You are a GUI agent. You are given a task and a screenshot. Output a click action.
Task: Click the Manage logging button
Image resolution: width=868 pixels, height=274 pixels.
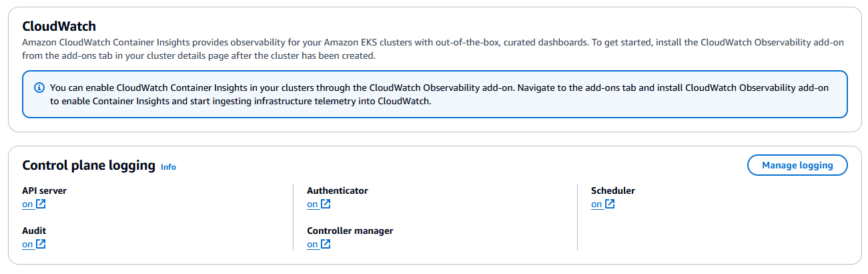tap(797, 165)
